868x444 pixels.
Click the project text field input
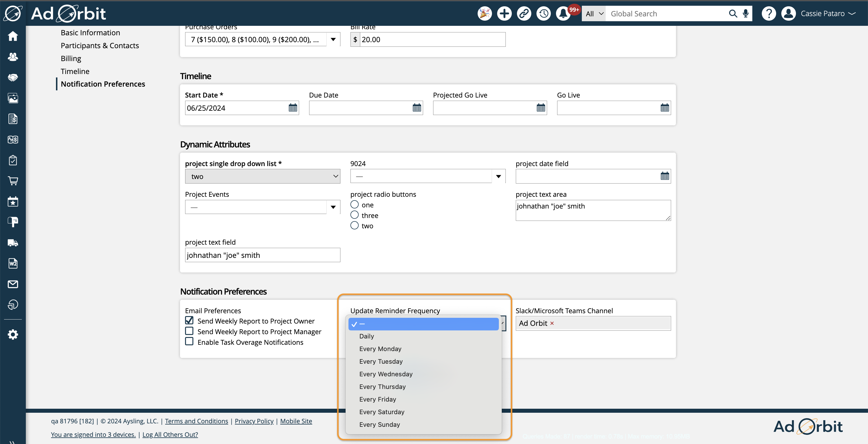pyautogui.click(x=262, y=255)
